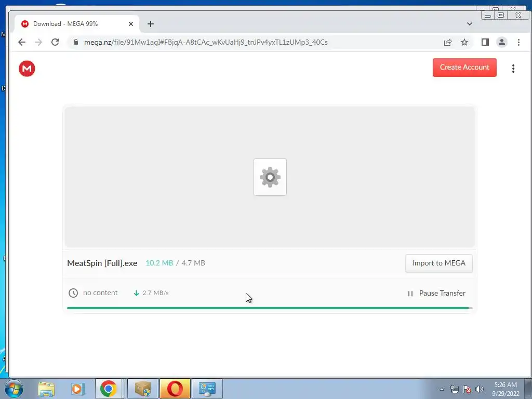532x399 pixels.
Task: Click the Chrome taskbar icon
Action: point(109,389)
